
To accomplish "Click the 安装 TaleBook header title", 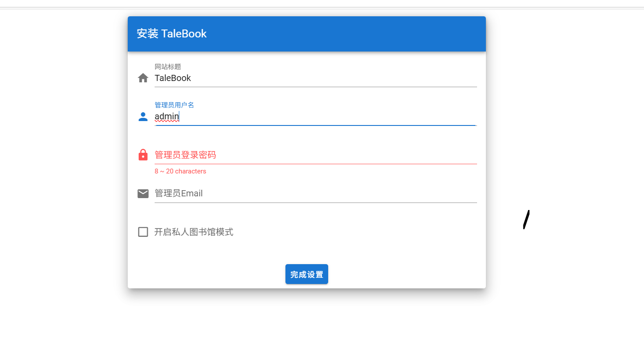I will pos(171,33).
